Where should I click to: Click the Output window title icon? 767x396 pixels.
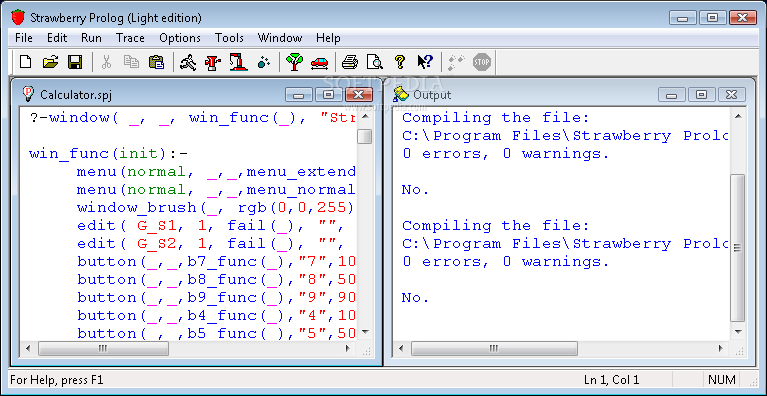(x=401, y=93)
